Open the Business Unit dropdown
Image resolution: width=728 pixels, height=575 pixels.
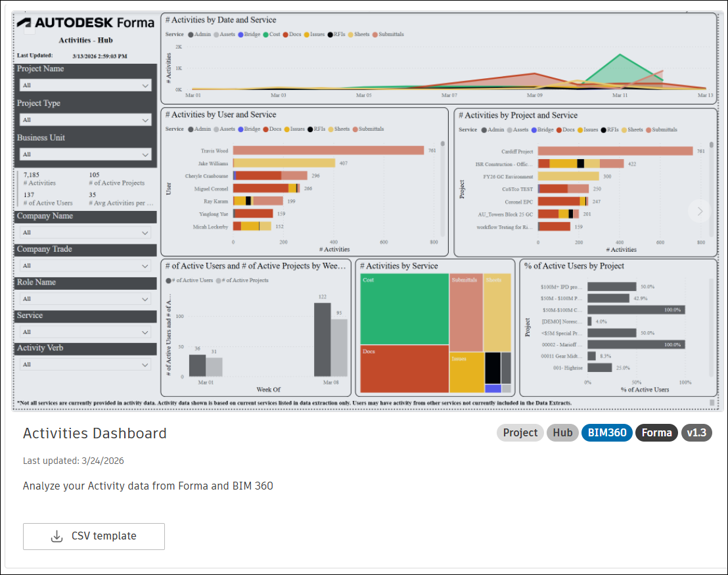click(85, 154)
